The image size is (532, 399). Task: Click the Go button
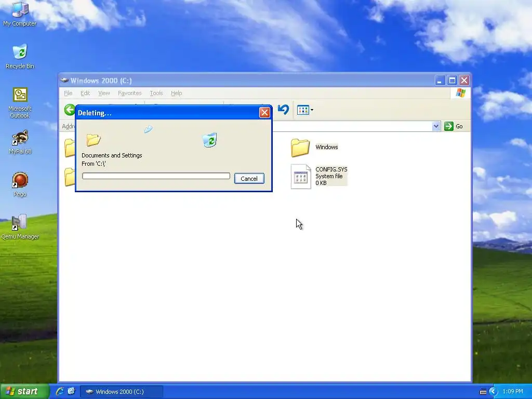[x=454, y=126]
